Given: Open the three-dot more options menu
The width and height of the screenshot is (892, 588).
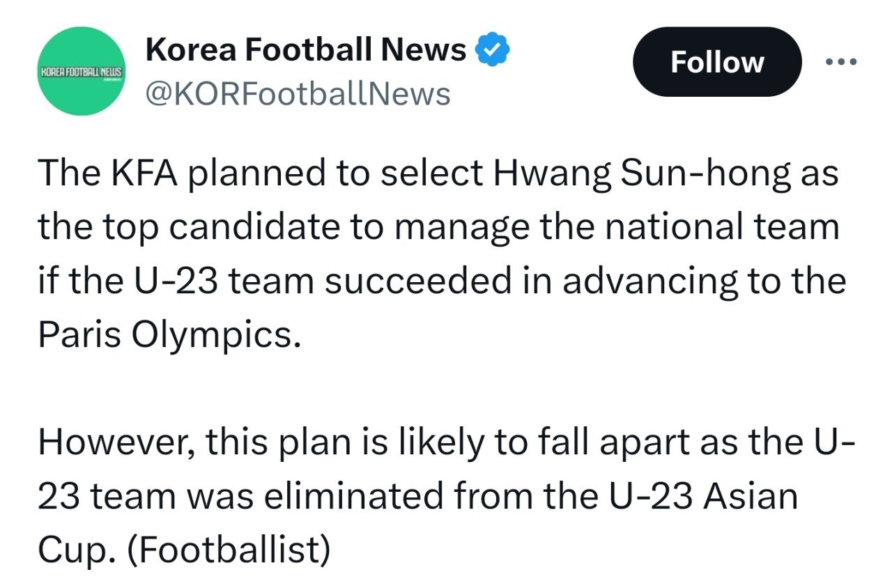Looking at the screenshot, I should (842, 61).
